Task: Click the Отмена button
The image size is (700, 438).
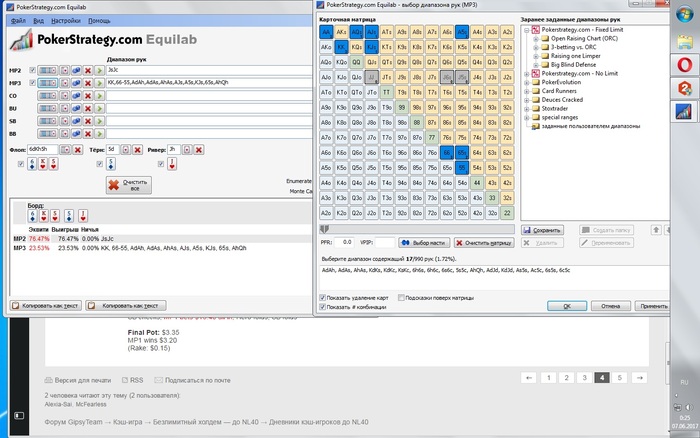Action: tap(610, 306)
